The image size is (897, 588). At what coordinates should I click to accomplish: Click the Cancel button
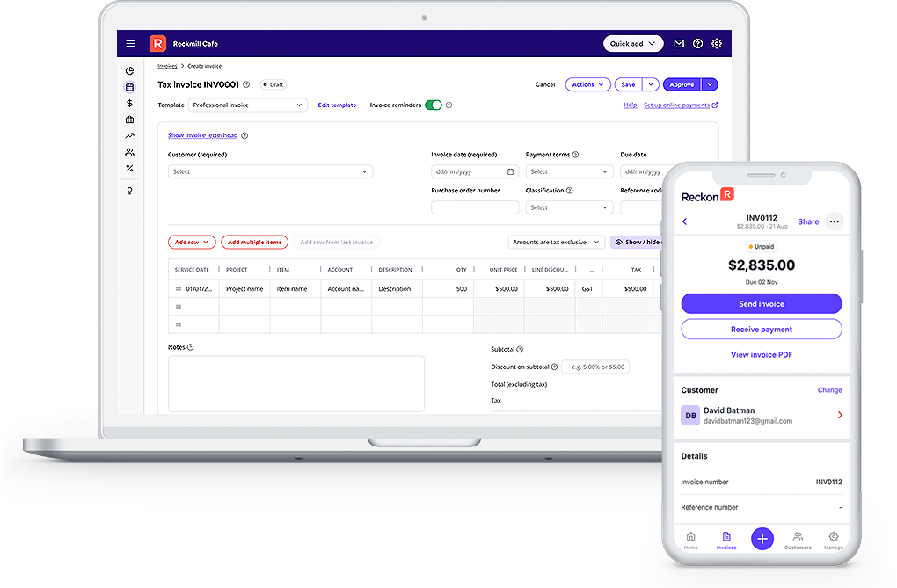click(545, 84)
